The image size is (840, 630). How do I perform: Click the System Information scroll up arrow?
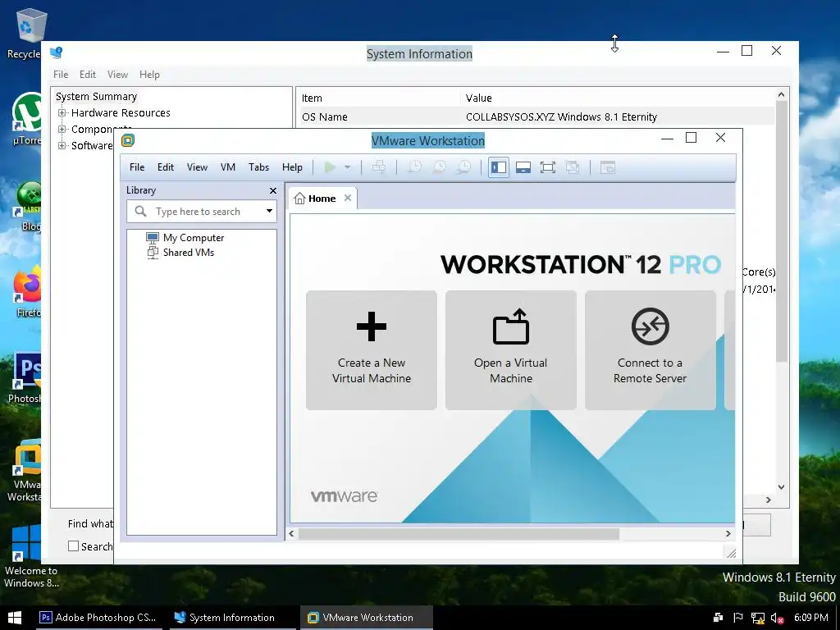[782, 94]
